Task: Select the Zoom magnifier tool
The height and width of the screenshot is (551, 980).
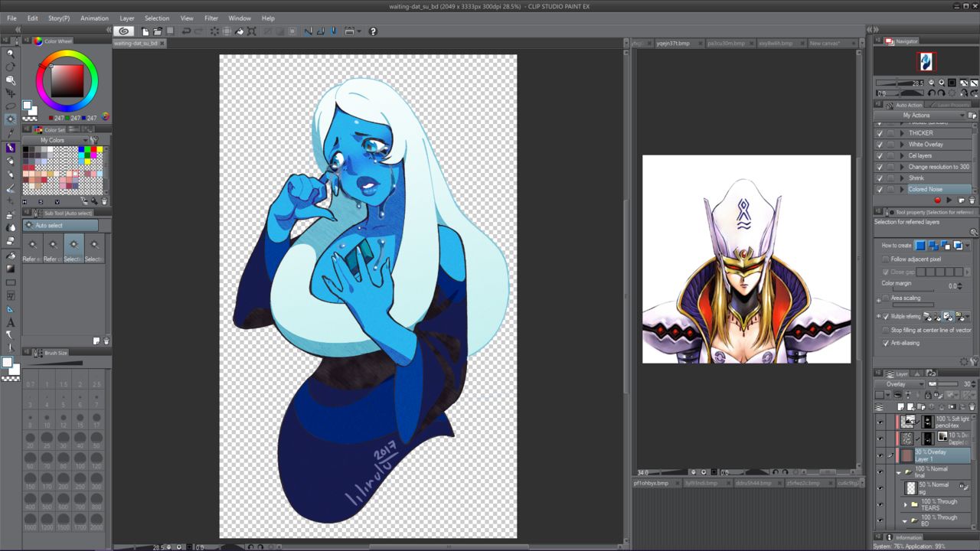Action: (x=11, y=53)
